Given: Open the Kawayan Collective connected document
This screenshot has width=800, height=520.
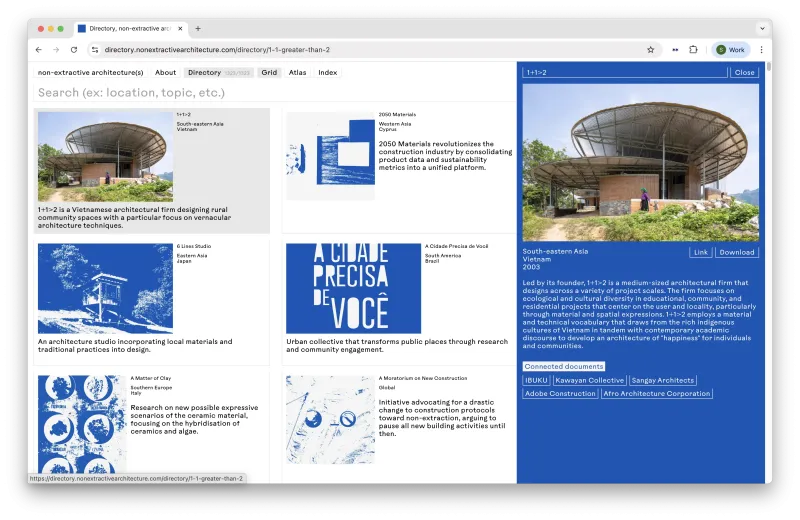Looking at the screenshot, I should point(589,380).
